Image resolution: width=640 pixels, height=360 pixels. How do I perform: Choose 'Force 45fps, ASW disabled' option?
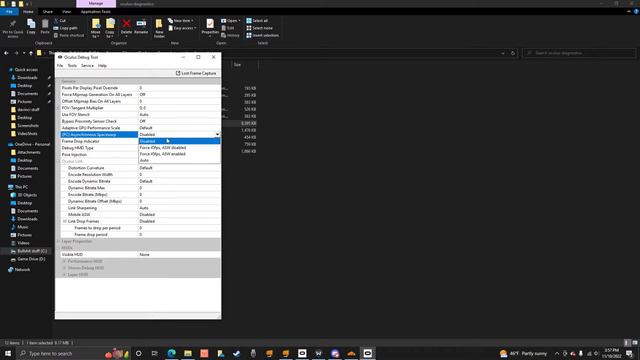click(x=179, y=148)
